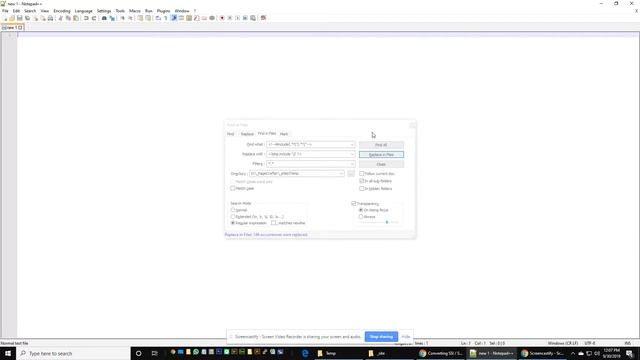Image resolution: width=640 pixels, height=360 pixels.
Task: Expand the Directory dropdown arrow
Action: (341, 173)
